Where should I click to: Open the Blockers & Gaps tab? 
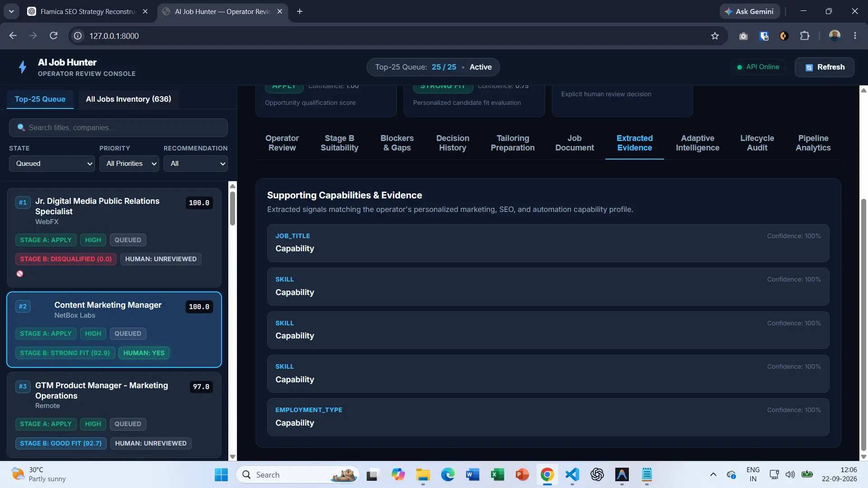tap(397, 143)
